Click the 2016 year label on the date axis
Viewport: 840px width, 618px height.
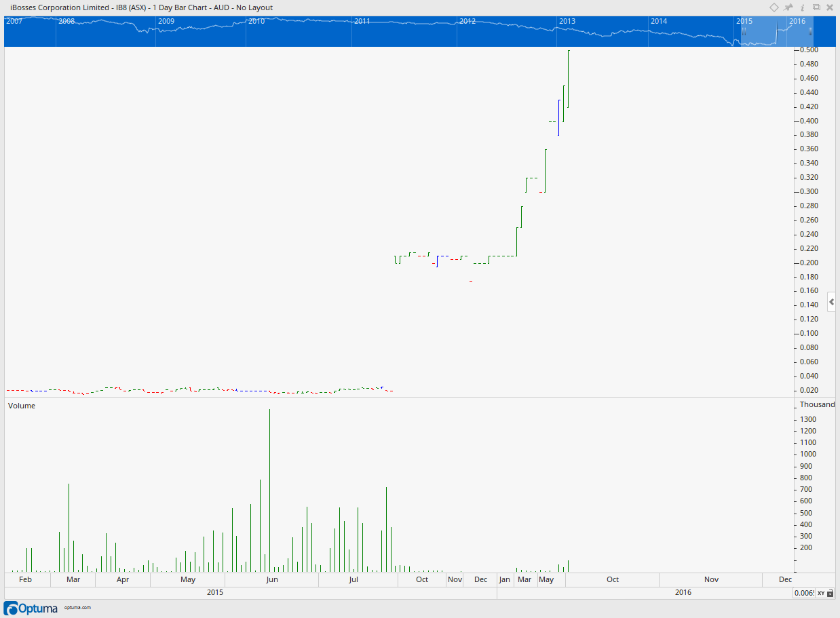pyautogui.click(x=683, y=592)
